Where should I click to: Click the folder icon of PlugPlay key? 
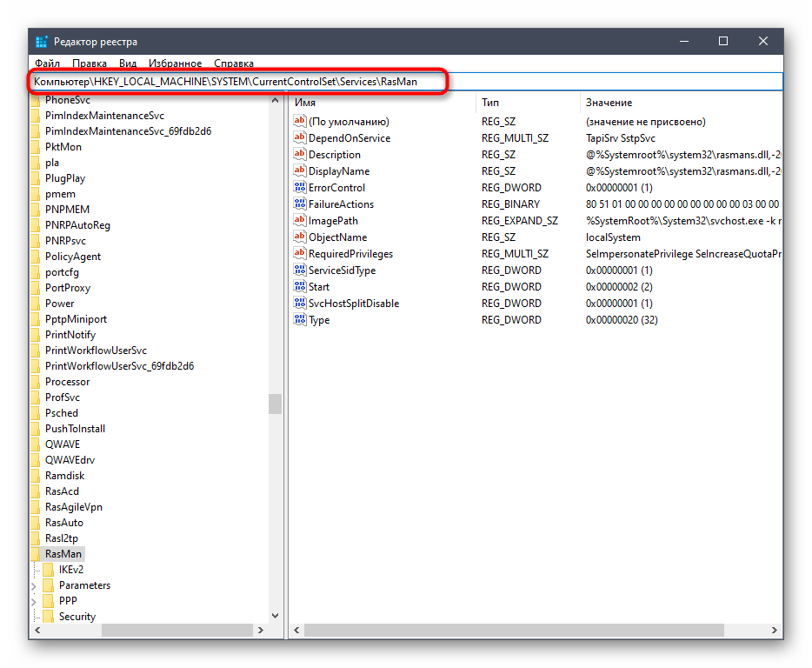pos(36,178)
